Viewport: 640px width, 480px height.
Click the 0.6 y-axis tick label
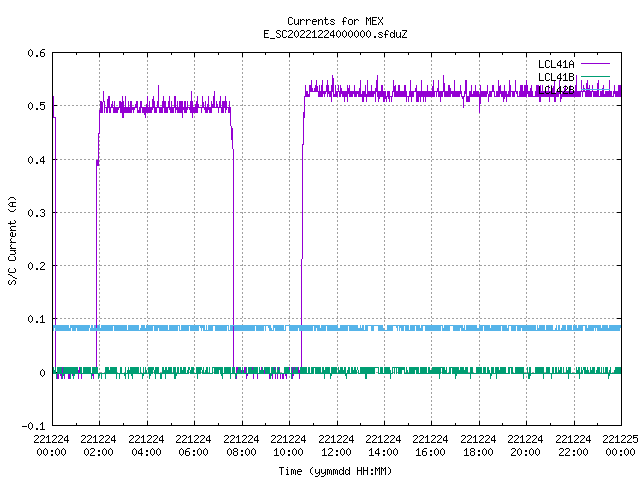coord(36,53)
